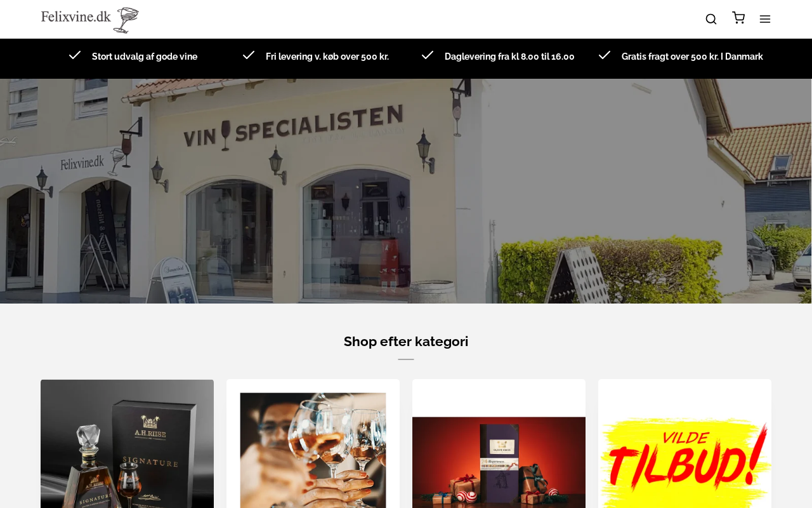Click 'Fri levering v. køb over 500 kr.'
The width and height of the screenshot is (812, 508).
(x=327, y=57)
